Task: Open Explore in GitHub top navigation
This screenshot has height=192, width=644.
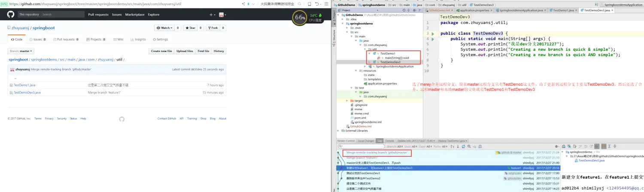Action: (x=154, y=15)
